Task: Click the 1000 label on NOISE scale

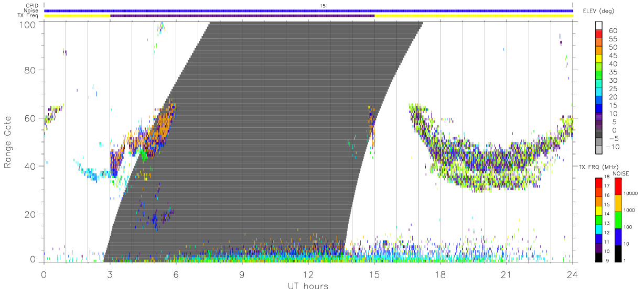Action: pos(630,210)
